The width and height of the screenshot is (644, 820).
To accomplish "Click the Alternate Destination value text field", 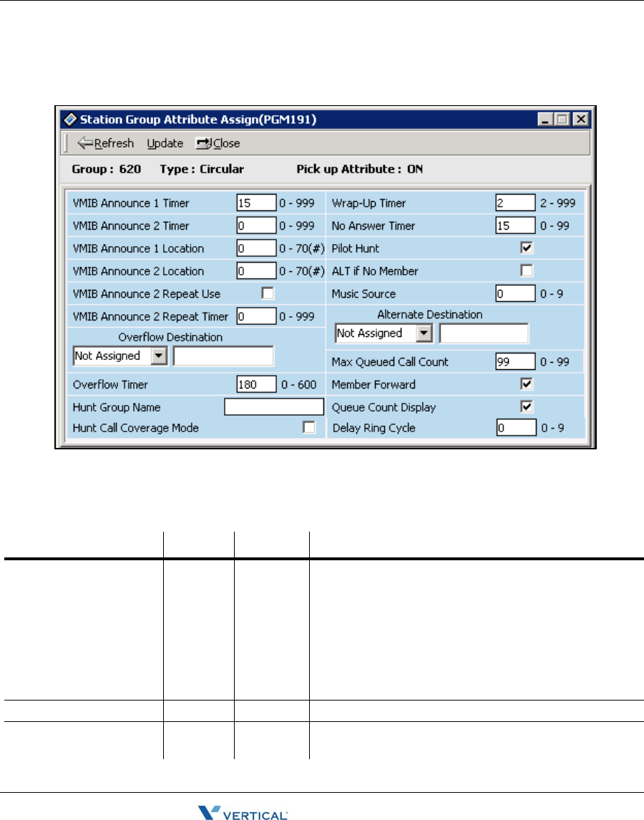I will point(484,333).
